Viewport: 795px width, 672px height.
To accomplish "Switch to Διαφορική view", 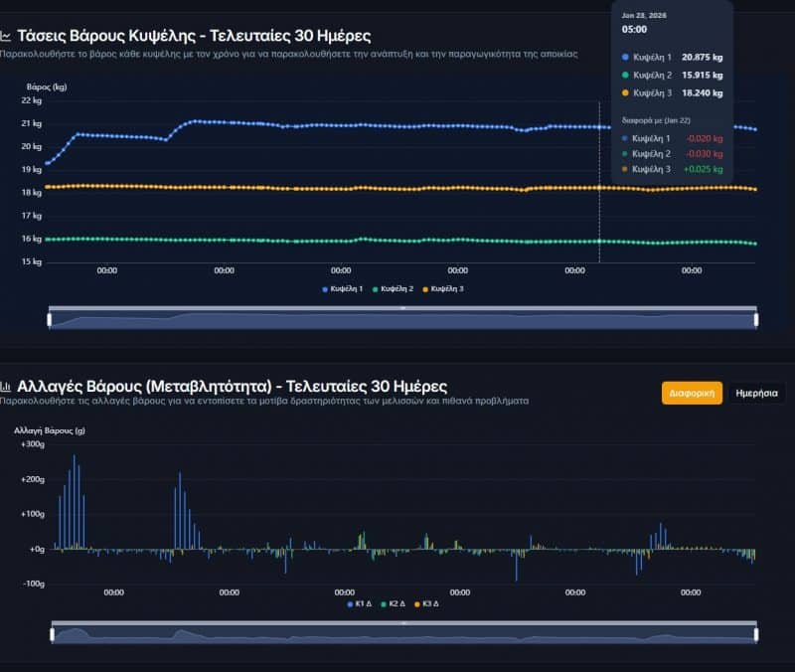I will [692, 393].
